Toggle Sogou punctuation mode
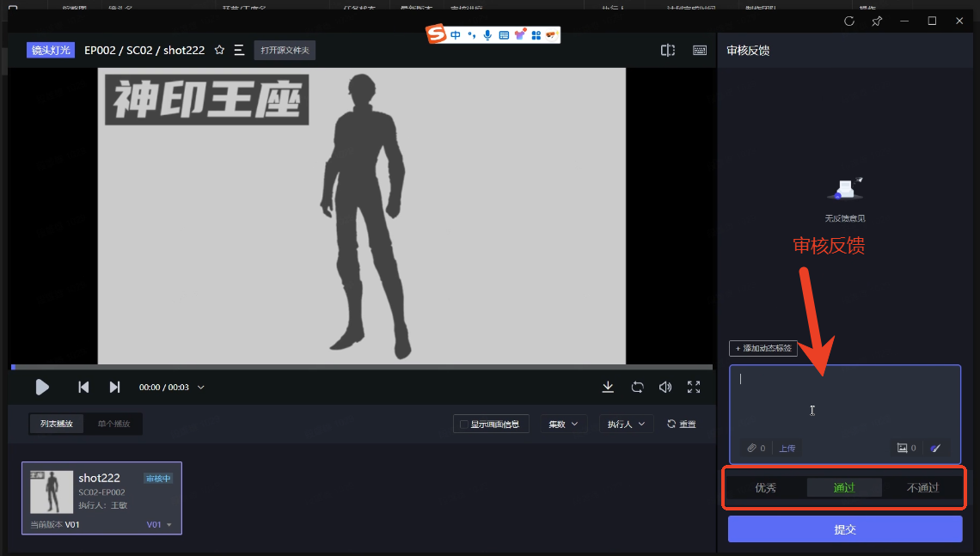Viewport: 980px width, 556px height. [x=472, y=35]
